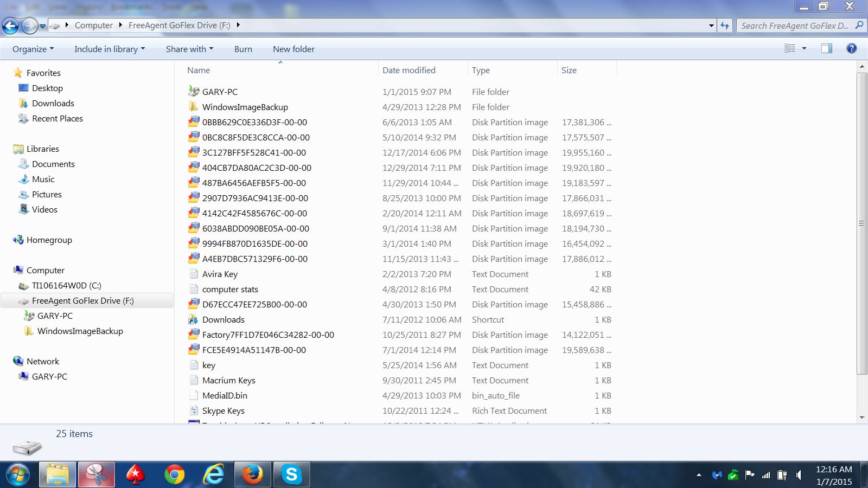Click the Forward navigation arrow
Screen dimensions: 868x488
29,25
